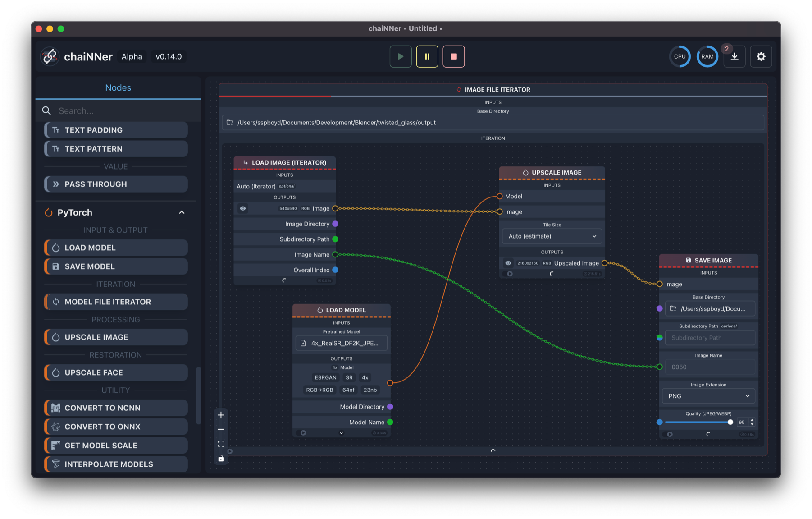The image size is (812, 519).
Task: Select the Upscale Face node in sidebar
Action: tap(116, 372)
